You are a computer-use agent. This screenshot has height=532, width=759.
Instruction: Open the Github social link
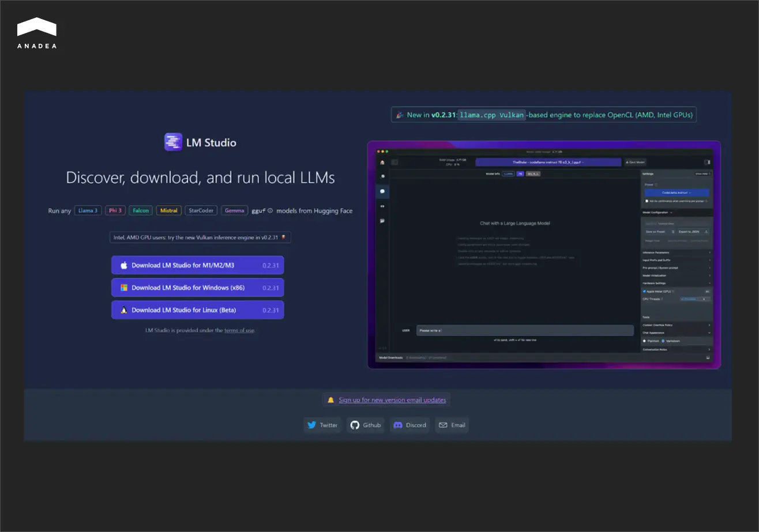[366, 425]
